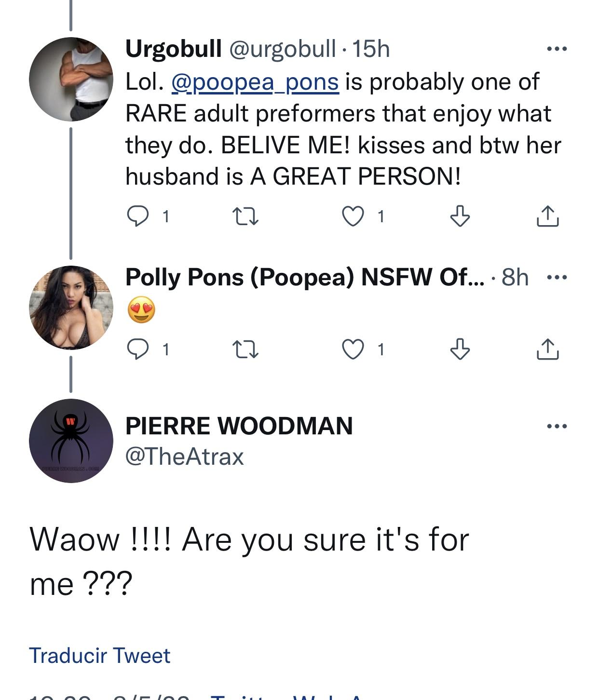Viewport: 599px width, 700px height.
Task: Click Traducir Tweet link
Action: [100, 656]
